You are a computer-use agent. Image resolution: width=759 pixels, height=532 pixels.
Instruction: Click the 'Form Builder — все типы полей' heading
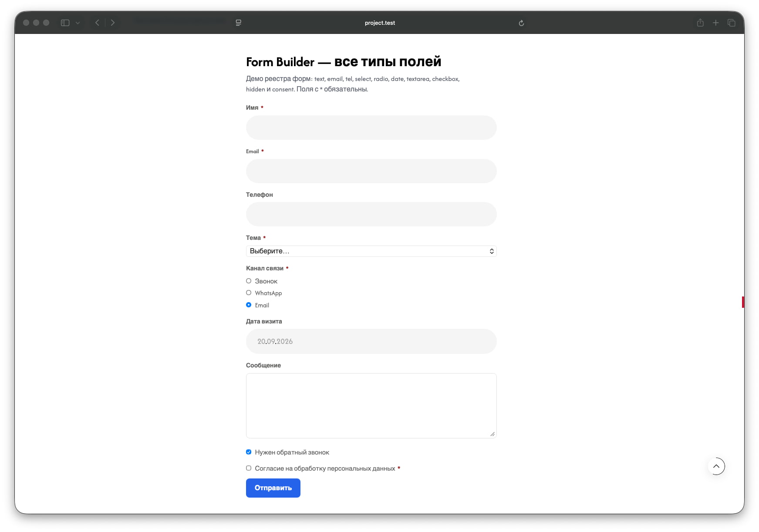(344, 62)
